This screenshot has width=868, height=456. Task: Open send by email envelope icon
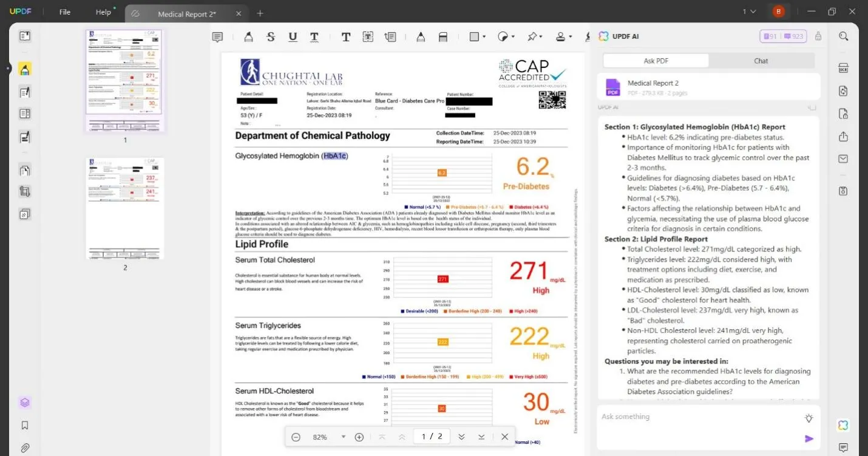[843, 159]
